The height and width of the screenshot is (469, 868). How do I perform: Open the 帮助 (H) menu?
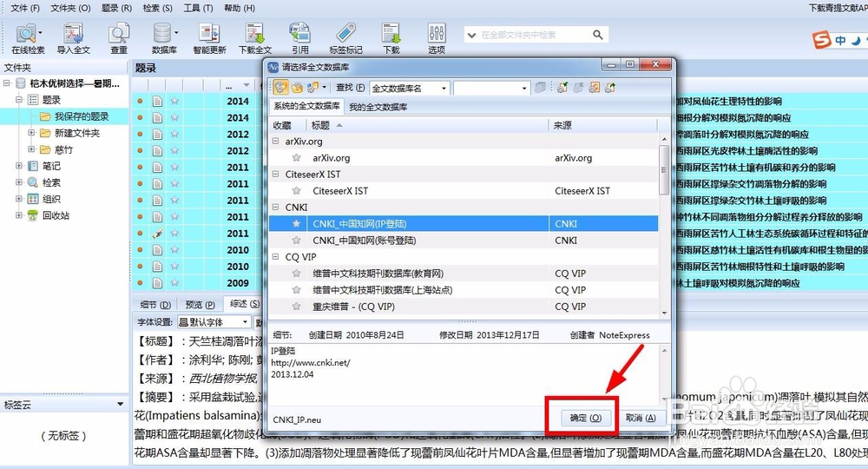240,9
